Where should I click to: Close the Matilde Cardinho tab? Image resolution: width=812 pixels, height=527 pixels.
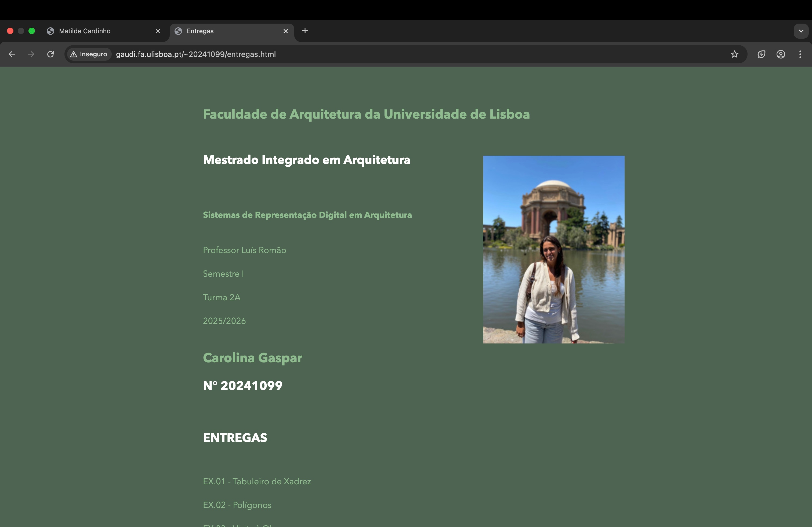point(158,31)
